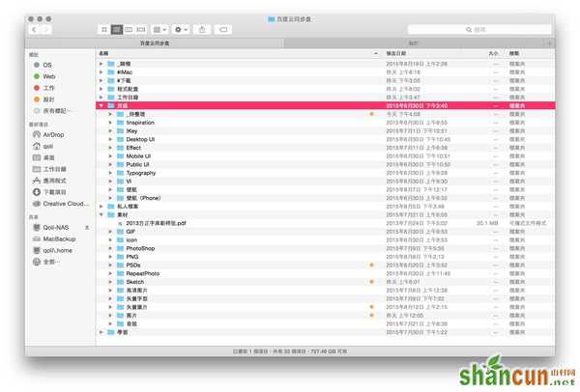Select the 2013 pdf file

click(x=326, y=223)
